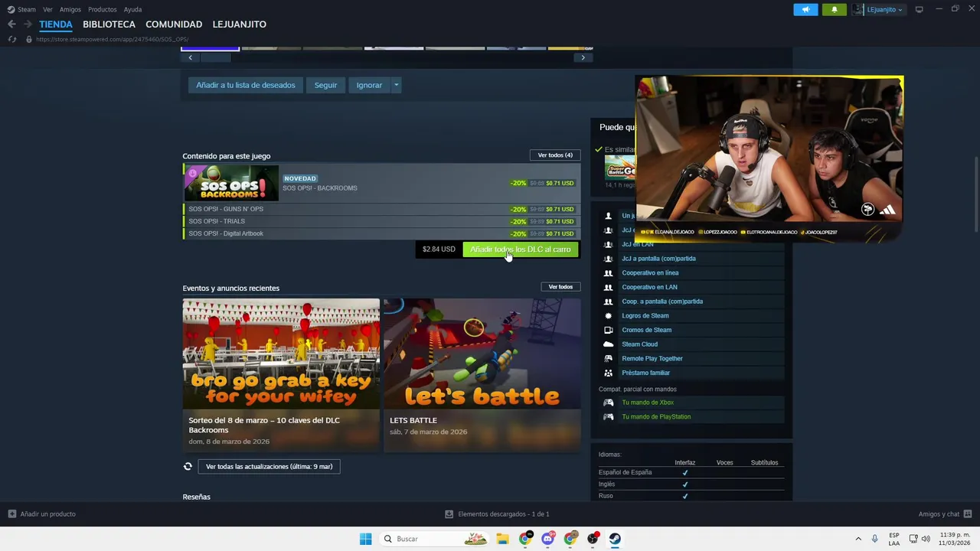Open the SOS OPS! - Digital Artbook DLC
The height and width of the screenshot is (551, 980).
point(381,233)
